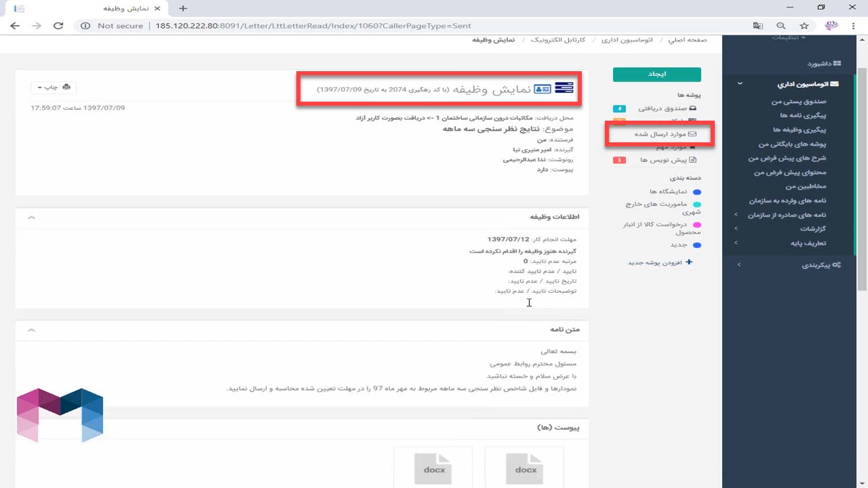Open پوشه های بایگانی من in the sidebar
Screen dimensions: 868x488
point(793,144)
